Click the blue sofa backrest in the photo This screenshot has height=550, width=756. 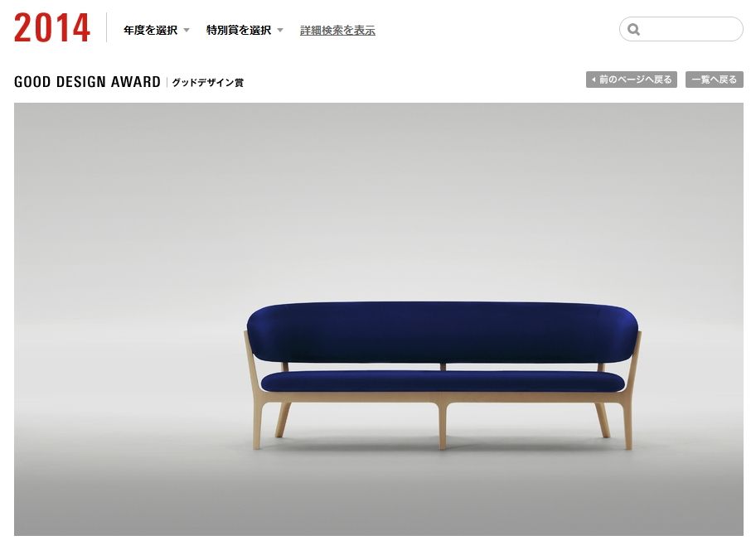pos(442,332)
